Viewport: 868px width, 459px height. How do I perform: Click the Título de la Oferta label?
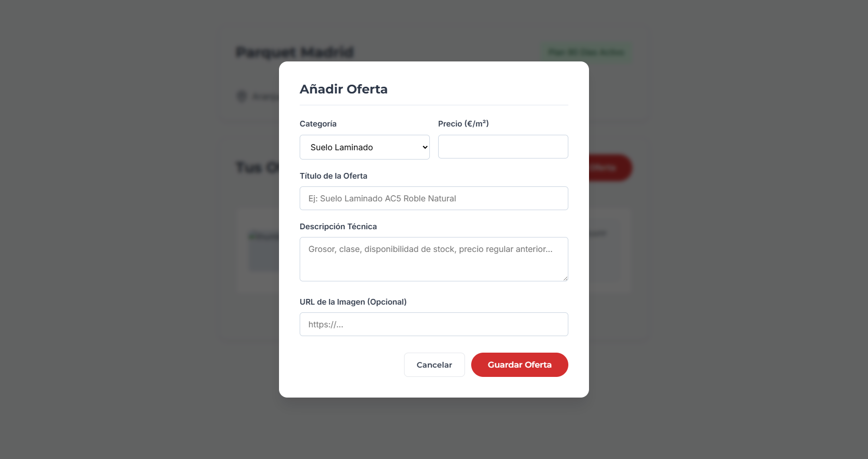[x=333, y=176]
